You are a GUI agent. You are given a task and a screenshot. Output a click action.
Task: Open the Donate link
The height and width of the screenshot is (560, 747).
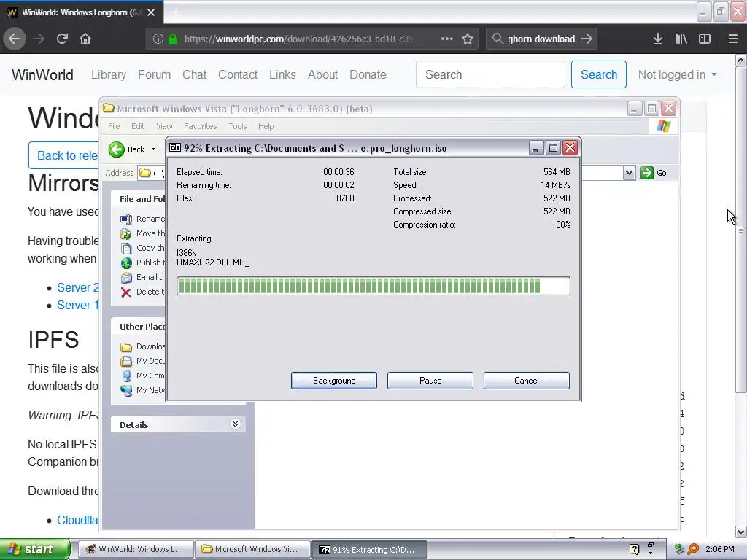368,75
